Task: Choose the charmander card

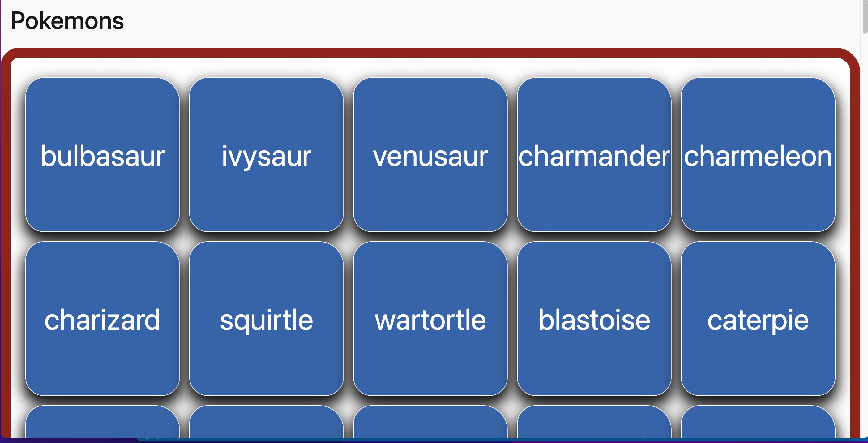Action: tap(594, 155)
